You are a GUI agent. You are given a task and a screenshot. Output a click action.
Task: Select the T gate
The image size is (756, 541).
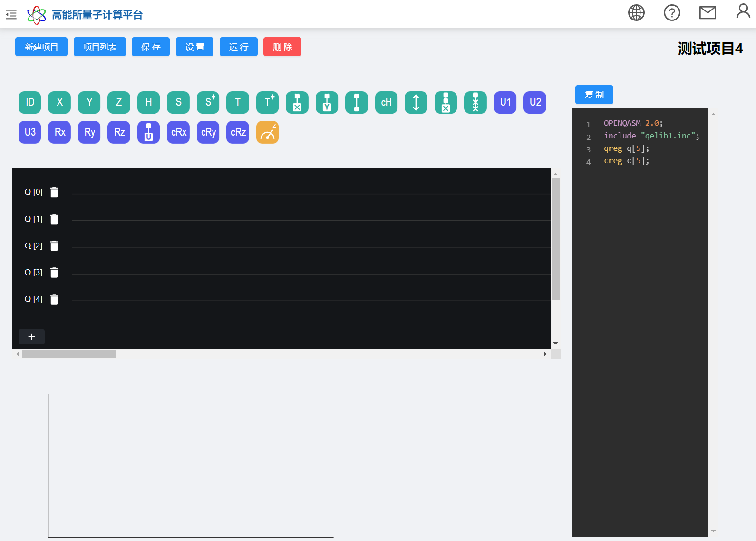[238, 102]
